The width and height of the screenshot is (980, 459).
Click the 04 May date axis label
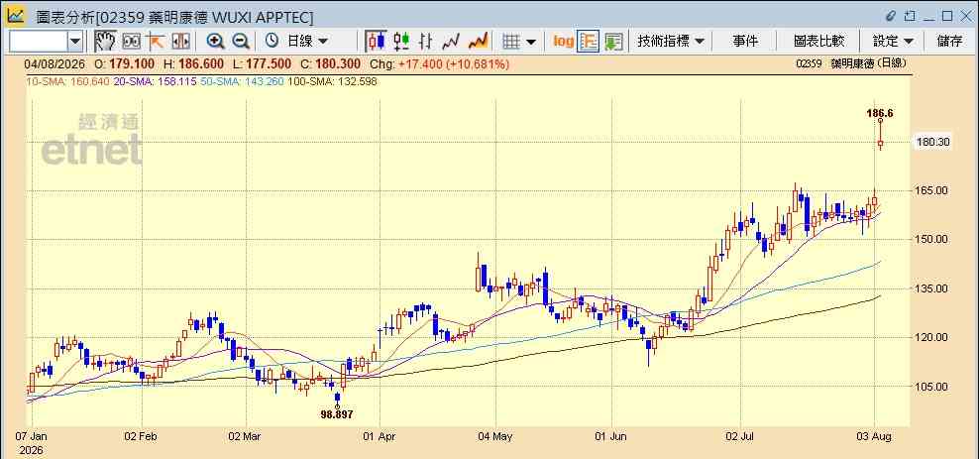495,434
